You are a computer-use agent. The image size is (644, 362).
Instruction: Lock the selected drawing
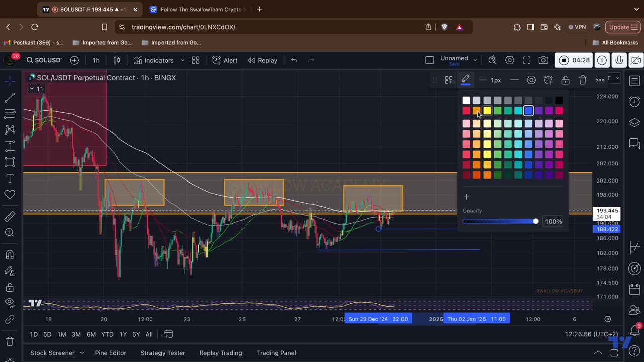(x=566, y=80)
